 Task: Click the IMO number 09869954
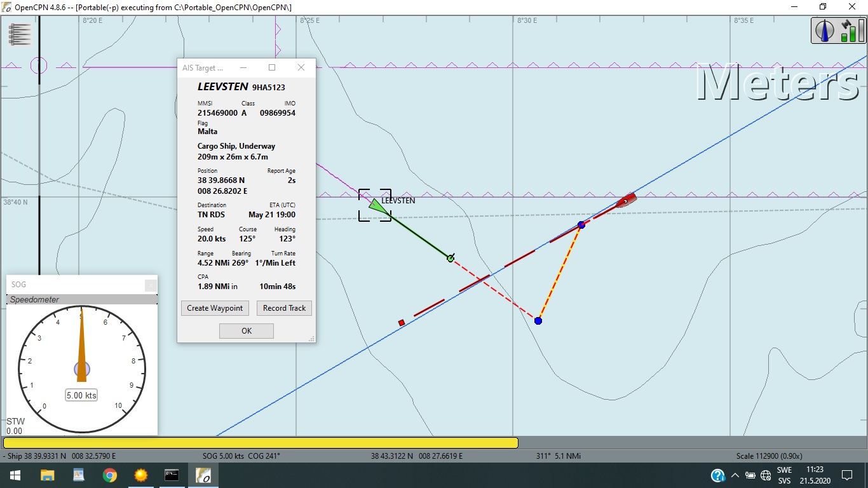[x=278, y=113]
